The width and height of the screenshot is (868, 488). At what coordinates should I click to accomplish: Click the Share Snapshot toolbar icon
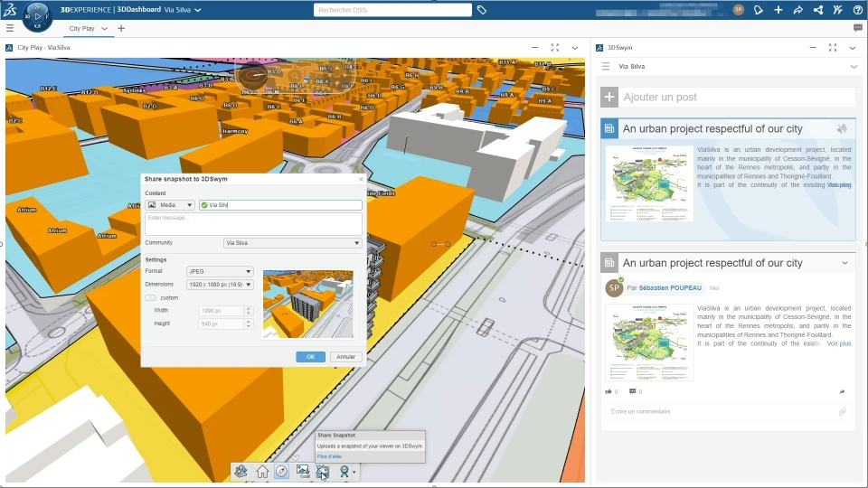pyautogui.click(x=323, y=472)
